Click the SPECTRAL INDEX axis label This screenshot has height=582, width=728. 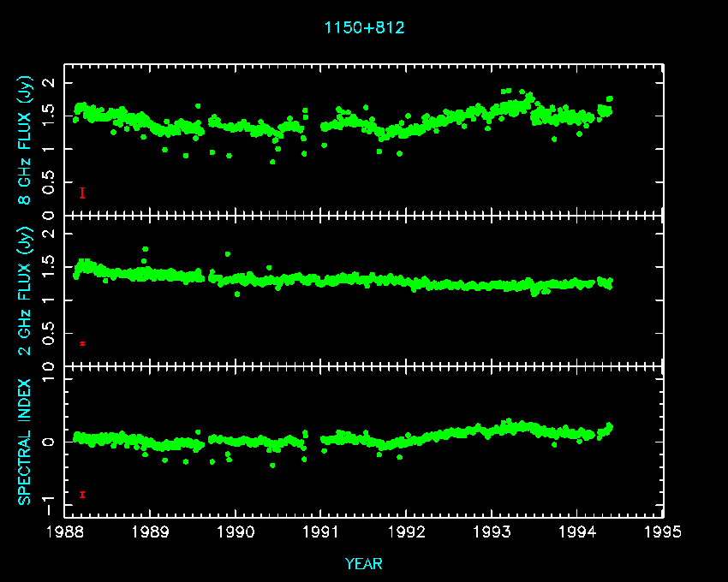(25, 442)
